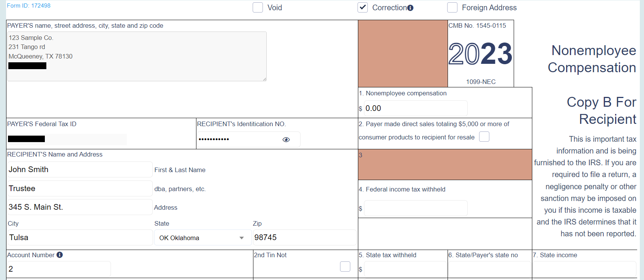Click the Account Number info icon
The width and height of the screenshot is (644, 280).
[x=60, y=255]
